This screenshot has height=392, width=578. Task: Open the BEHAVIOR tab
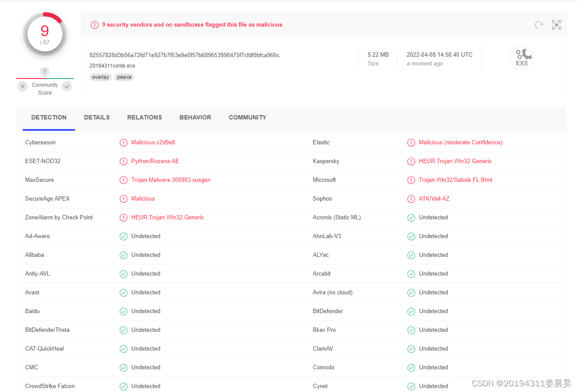click(x=195, y=118)
